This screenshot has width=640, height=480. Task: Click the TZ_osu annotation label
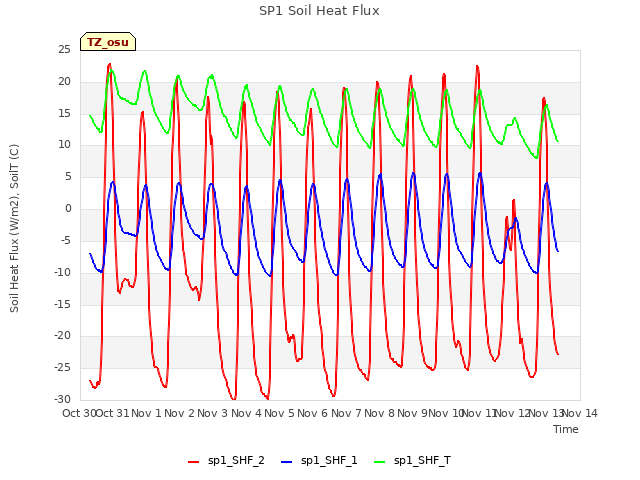tap(108, 42)
